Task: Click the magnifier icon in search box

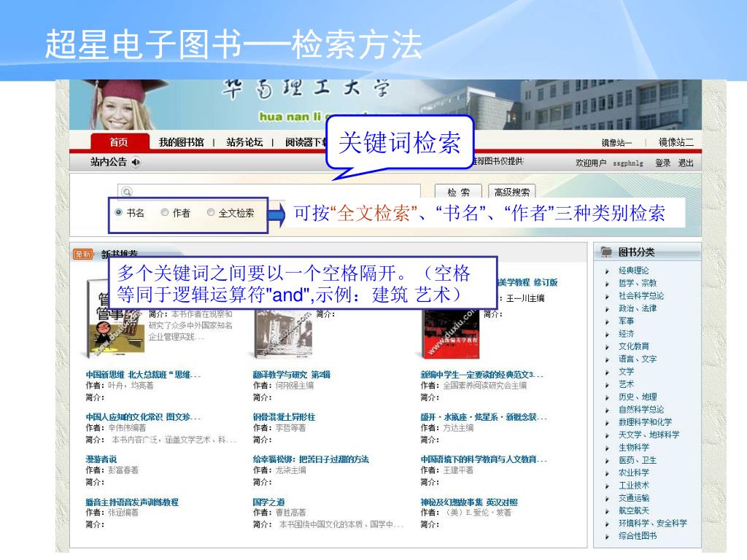Action: 126,192
